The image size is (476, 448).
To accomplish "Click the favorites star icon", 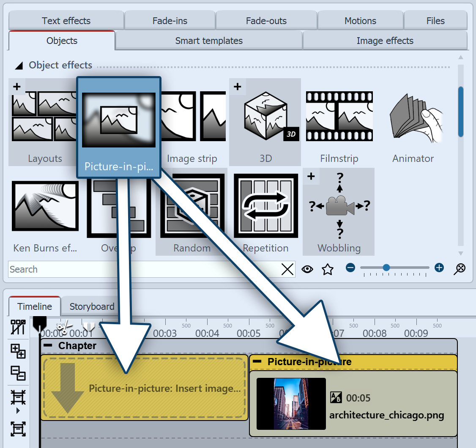I will pos(328,269).
